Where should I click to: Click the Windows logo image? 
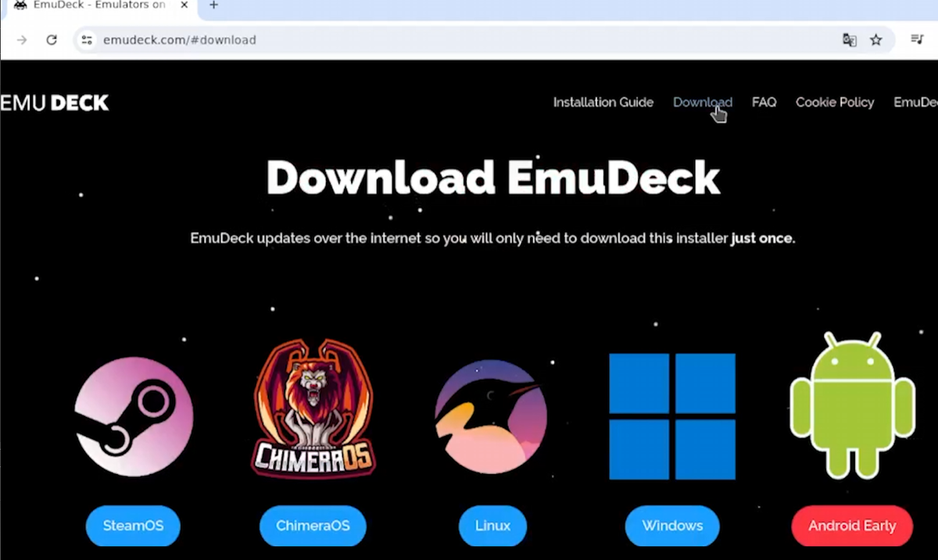[672, 416]
